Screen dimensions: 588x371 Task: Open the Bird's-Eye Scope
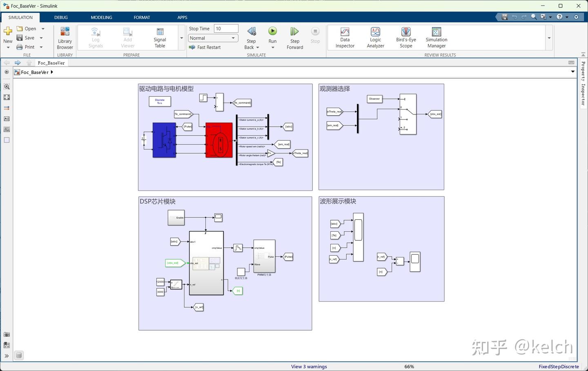click(406, 38)
